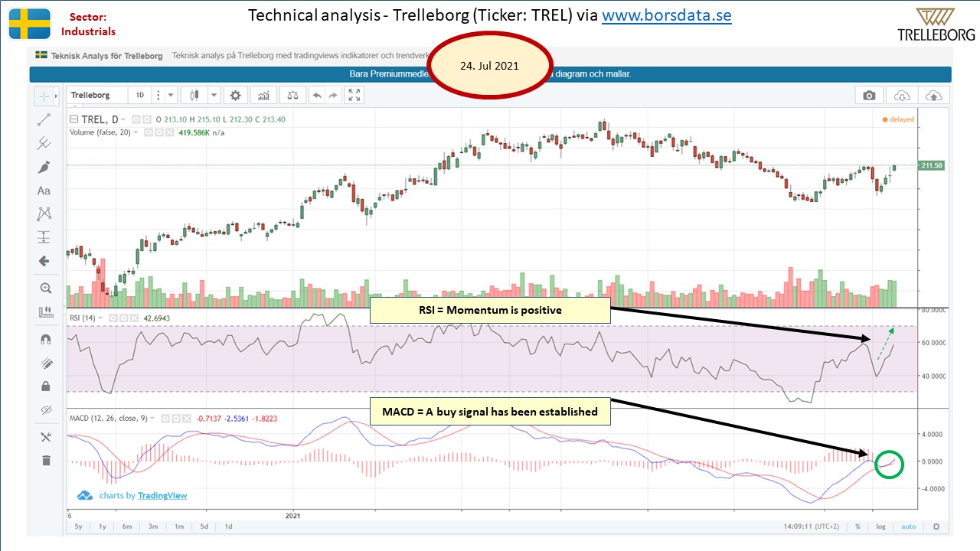980x551 pixels.
Task: Select the brush drawing tool
Action: pos(44,167)
